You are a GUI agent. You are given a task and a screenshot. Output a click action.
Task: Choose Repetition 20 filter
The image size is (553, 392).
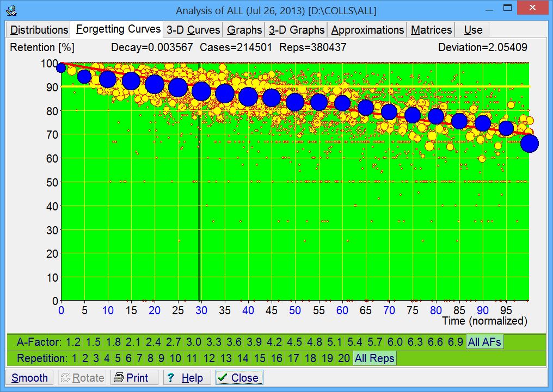tap(343, 359)
